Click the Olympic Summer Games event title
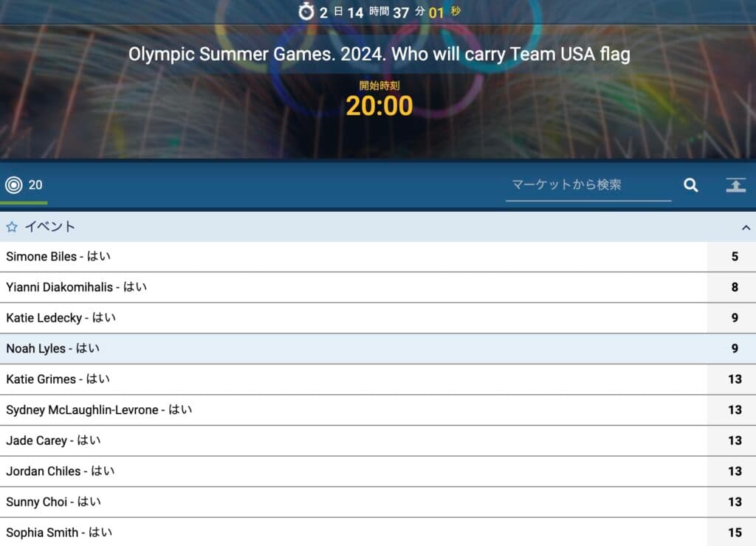The image size is (756, 546). tap(379, 54)
